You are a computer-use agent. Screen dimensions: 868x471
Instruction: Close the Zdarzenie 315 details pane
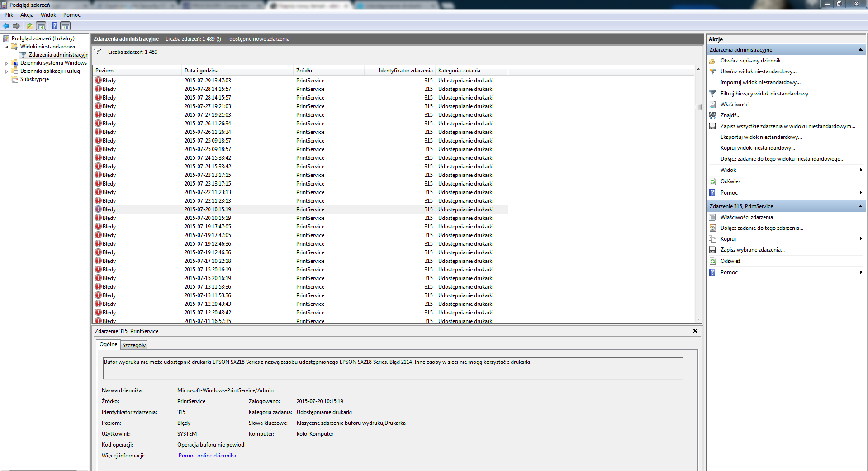(x=695, y=331)
